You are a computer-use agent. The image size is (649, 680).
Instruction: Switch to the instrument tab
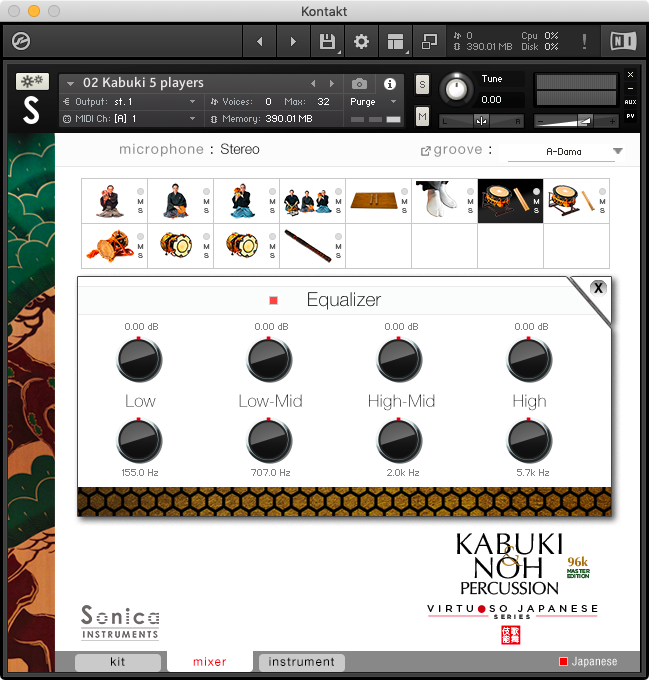(301, 662)
